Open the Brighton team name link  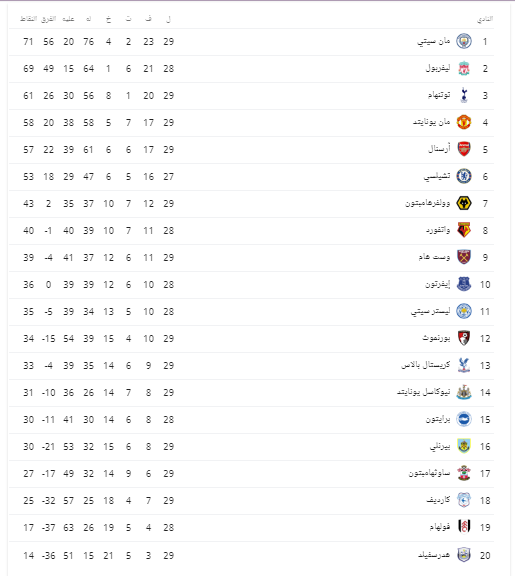click(438, 419)
